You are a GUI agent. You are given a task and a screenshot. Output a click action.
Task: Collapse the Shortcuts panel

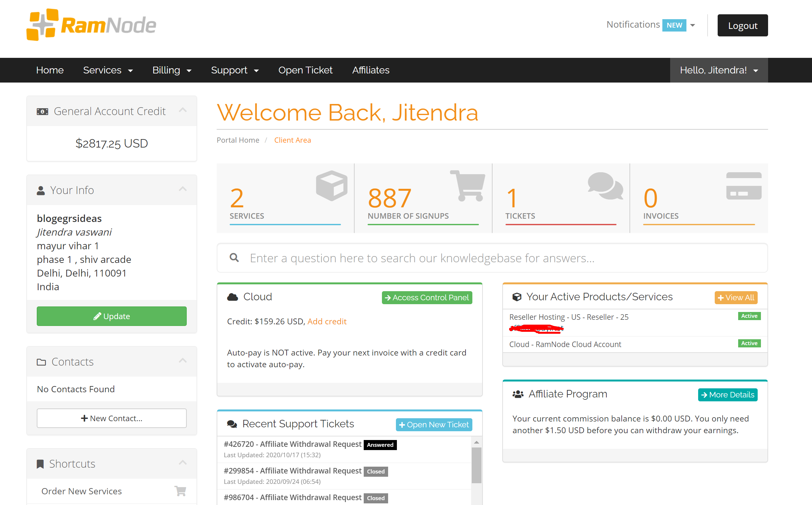click(x=183, y=463)
